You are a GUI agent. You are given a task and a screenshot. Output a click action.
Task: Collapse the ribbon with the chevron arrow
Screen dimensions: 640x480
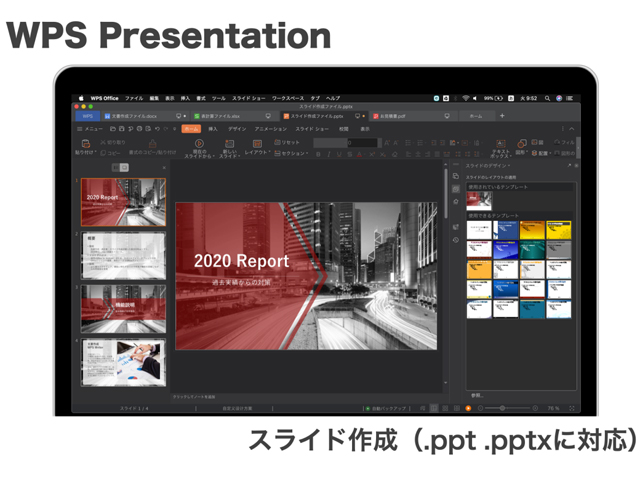(x=572, y=129)
